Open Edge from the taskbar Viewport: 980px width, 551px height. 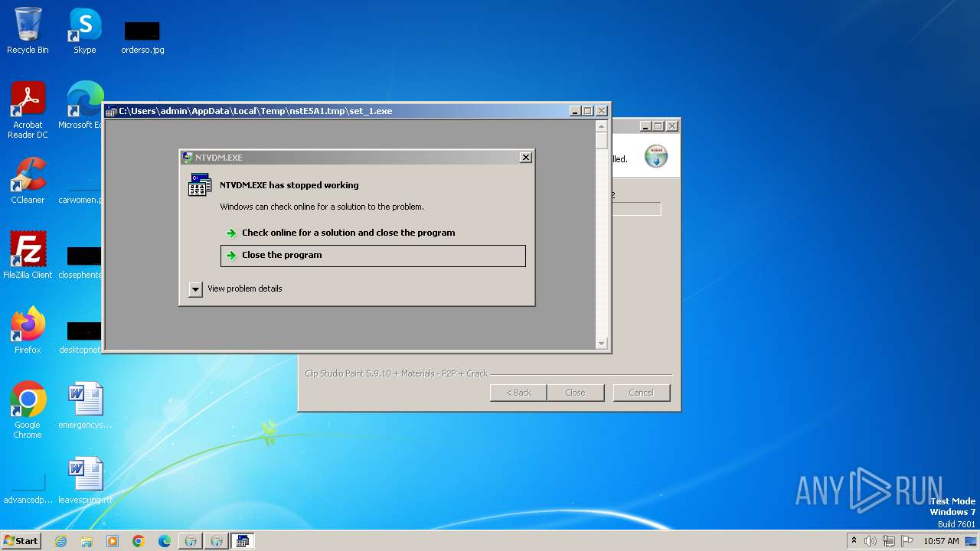[165, 541]
